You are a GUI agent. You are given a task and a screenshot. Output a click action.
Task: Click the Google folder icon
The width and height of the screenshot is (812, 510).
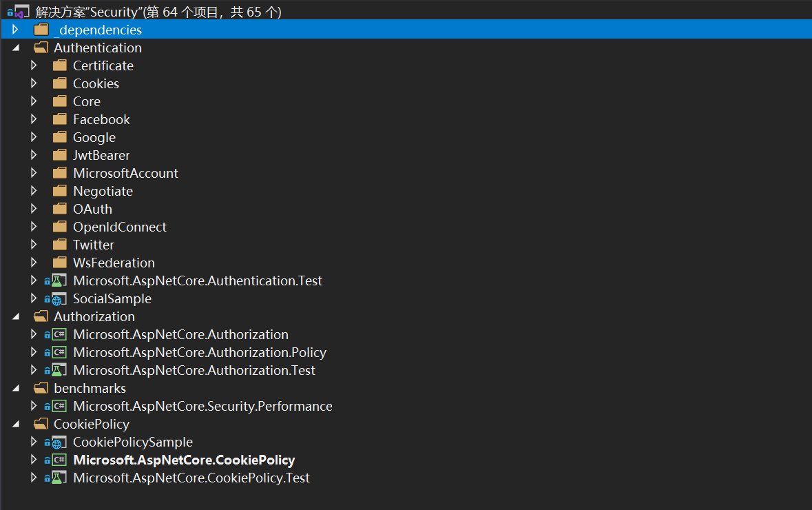click(60, 137)
